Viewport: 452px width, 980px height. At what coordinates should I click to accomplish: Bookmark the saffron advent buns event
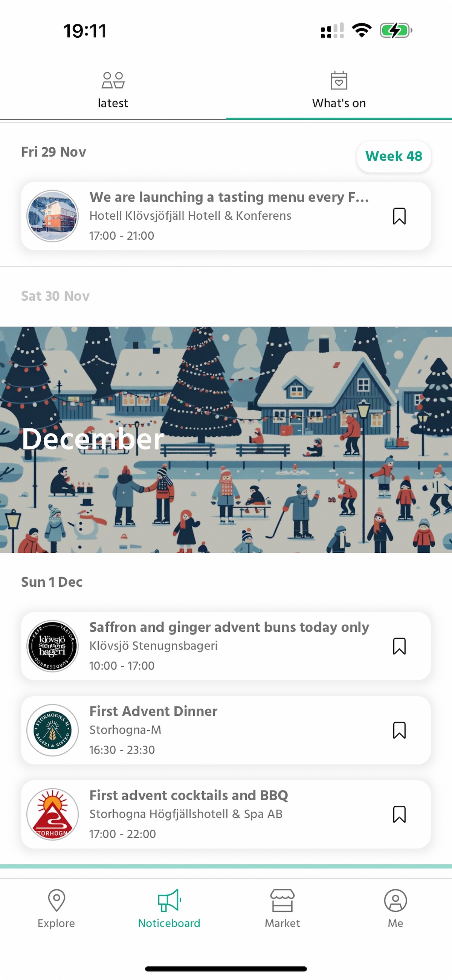(399, 646)
